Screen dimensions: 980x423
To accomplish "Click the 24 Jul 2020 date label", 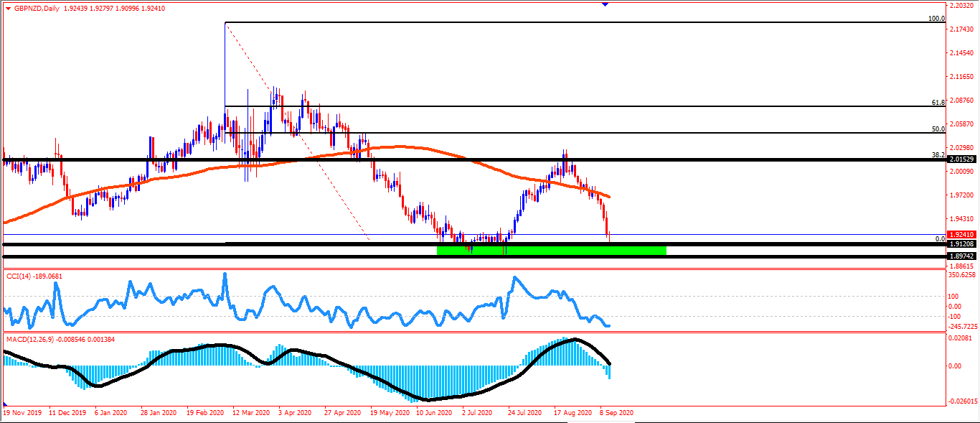I will point(524,413).
